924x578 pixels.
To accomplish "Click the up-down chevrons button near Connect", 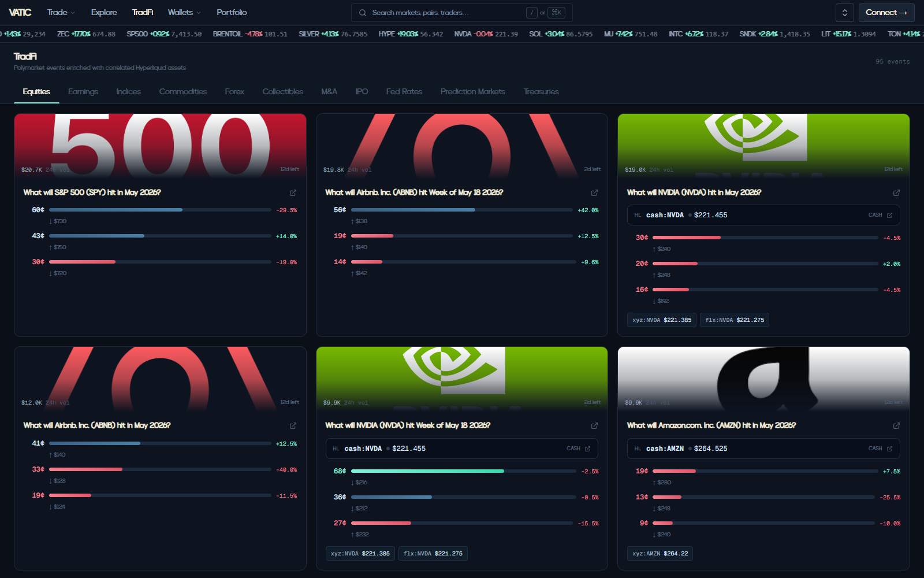I will click(844, 13).
